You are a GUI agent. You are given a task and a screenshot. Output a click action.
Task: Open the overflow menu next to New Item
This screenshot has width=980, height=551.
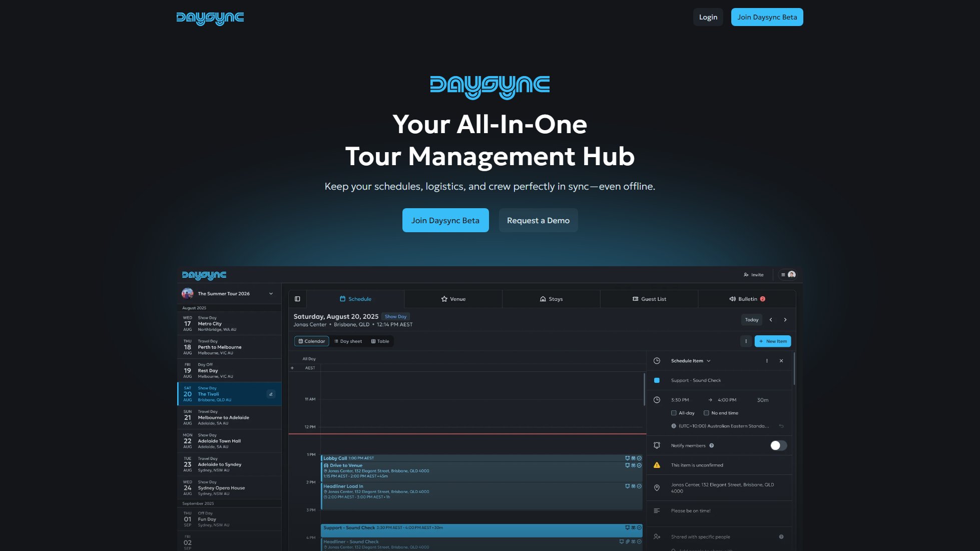tap(746, 341)
